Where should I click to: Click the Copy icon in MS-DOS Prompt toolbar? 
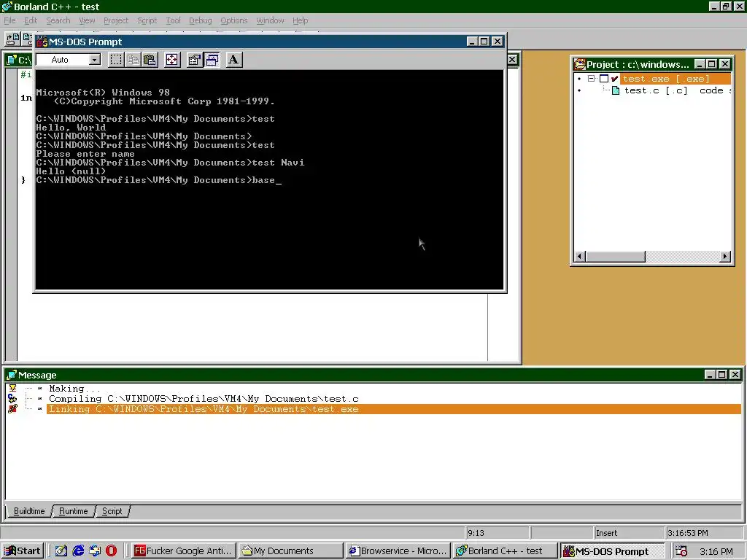coord(133,60)
